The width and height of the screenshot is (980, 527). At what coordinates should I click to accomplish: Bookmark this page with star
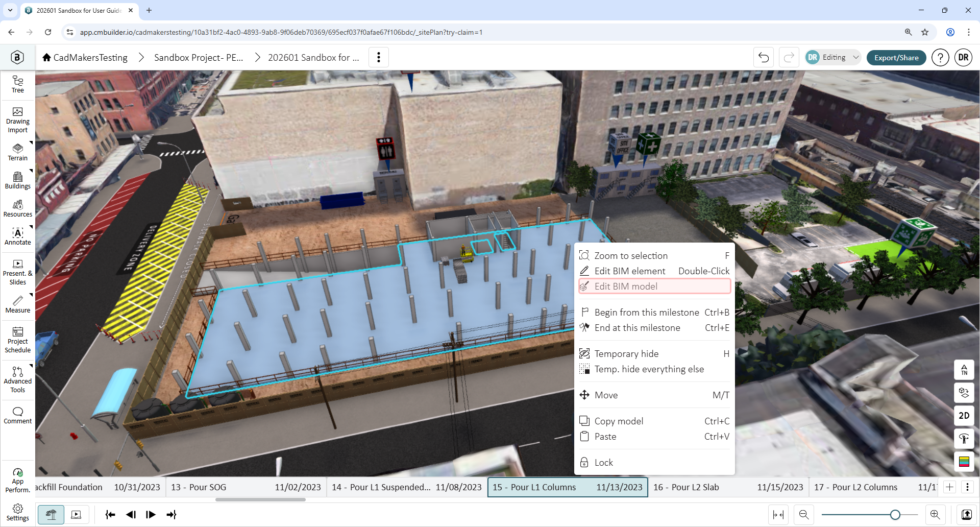coord(925,32)
